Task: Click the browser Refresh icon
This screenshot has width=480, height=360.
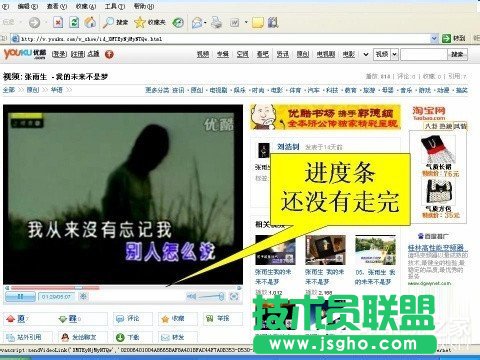Action: coord(74,22)
